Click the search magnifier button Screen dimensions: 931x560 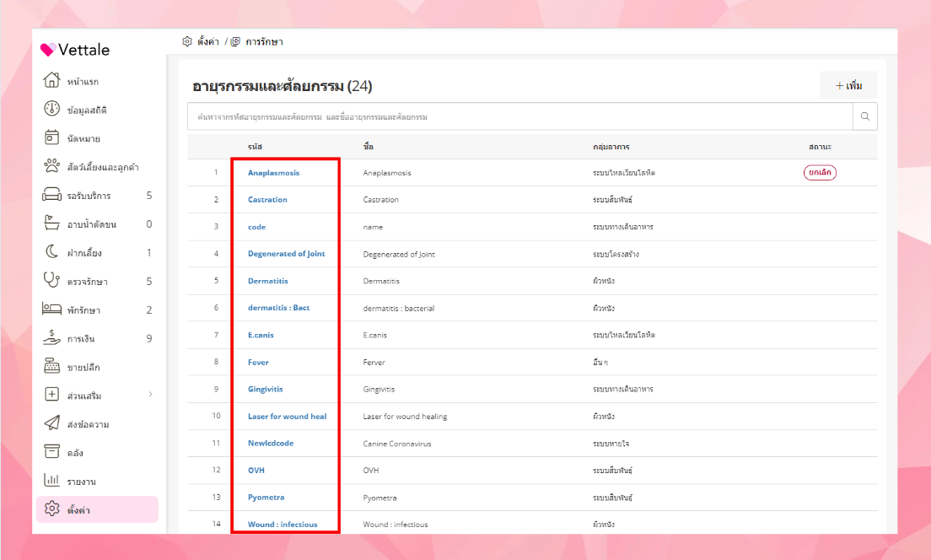coord(865,116)
